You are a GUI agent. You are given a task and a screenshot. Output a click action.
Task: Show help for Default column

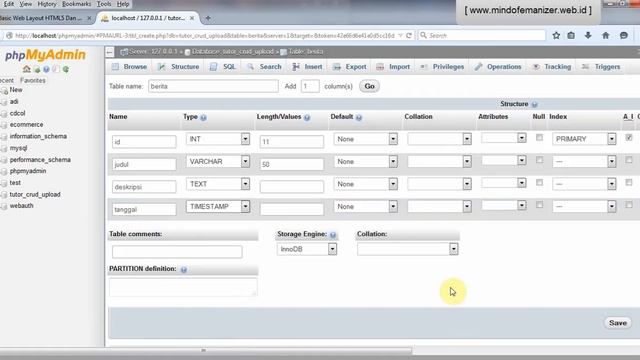pyautogui.click(x=359, y=118)
